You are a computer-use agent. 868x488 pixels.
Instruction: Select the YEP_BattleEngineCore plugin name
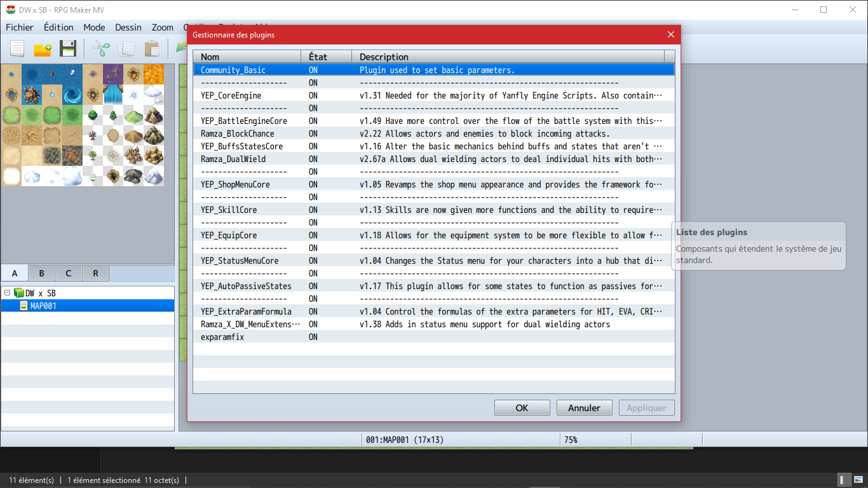[x=244, y=121]
